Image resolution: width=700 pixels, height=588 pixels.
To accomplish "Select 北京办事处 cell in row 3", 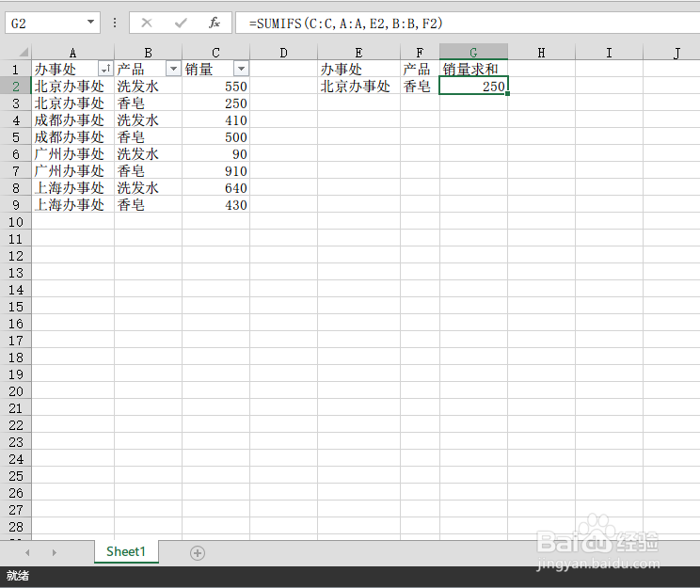I will [72, 103].
